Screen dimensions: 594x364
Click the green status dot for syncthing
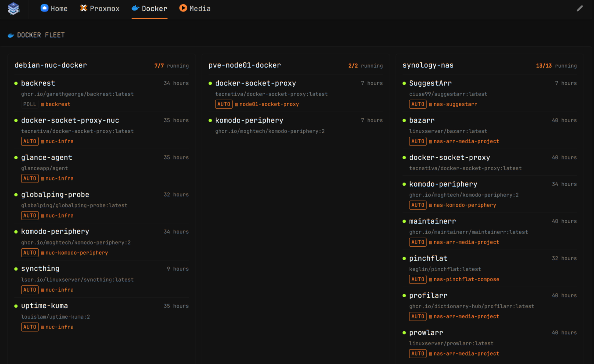[16, 269]
